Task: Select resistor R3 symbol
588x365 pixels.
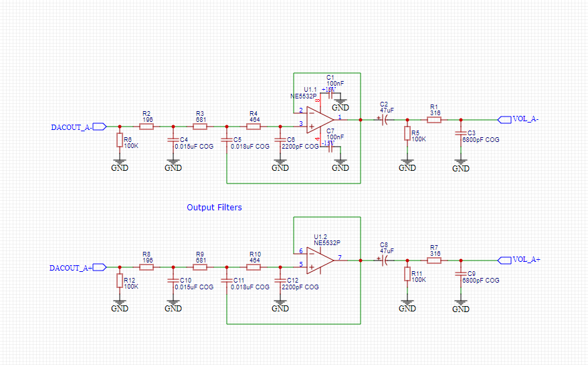Action: pyautogui.click(x=200, y=127)
